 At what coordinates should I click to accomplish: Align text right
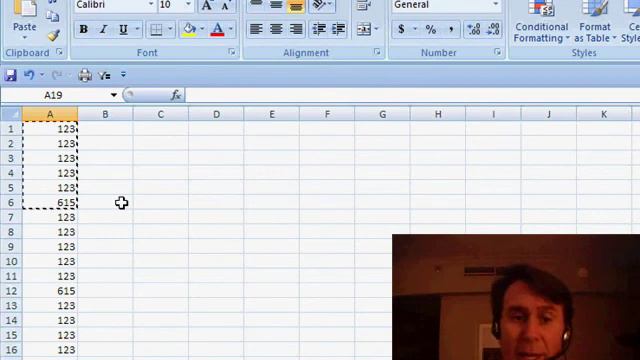coord(296,29)
